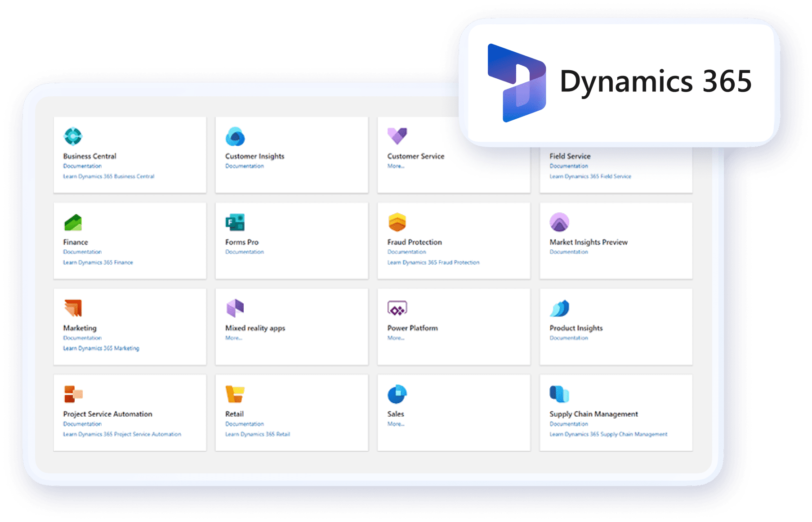Click the Customer Service title text

coord(416,156)
